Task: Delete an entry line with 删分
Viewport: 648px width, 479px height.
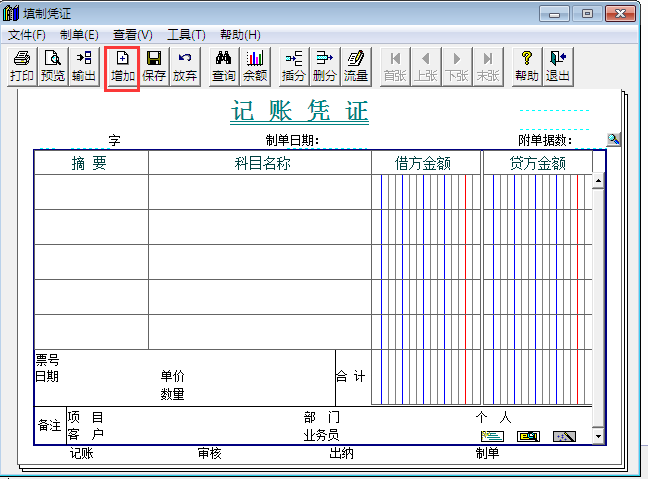Action: coord(324,67)
